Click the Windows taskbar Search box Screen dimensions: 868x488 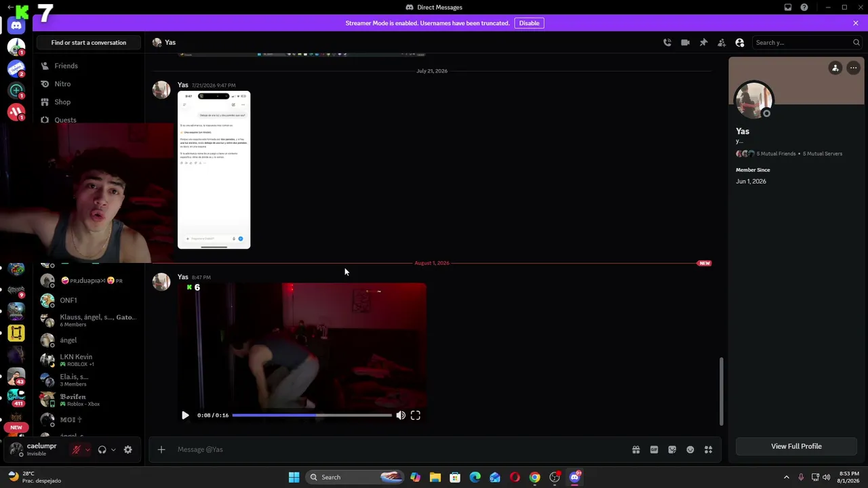click(x=355, y=477)
